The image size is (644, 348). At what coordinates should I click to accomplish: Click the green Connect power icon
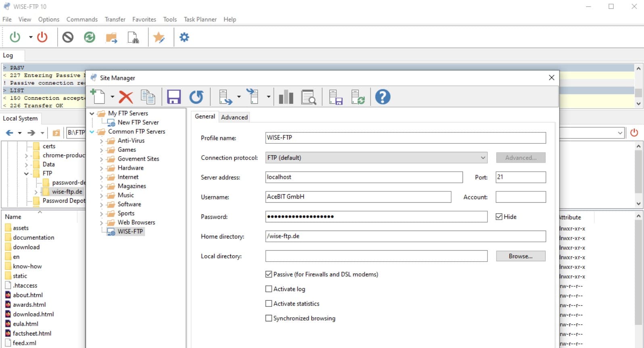point(15,37)
